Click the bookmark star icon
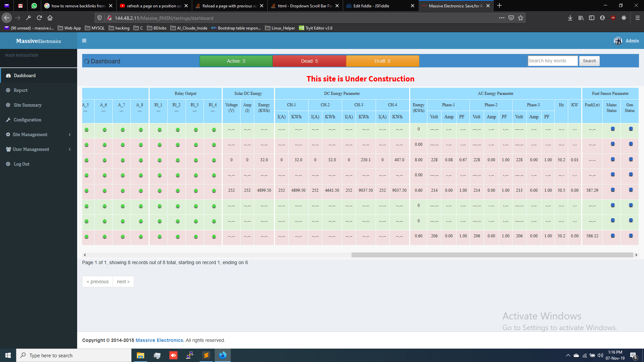Image resolution: width=644 pixels, height=362 pixels. (x=521, y=18)
